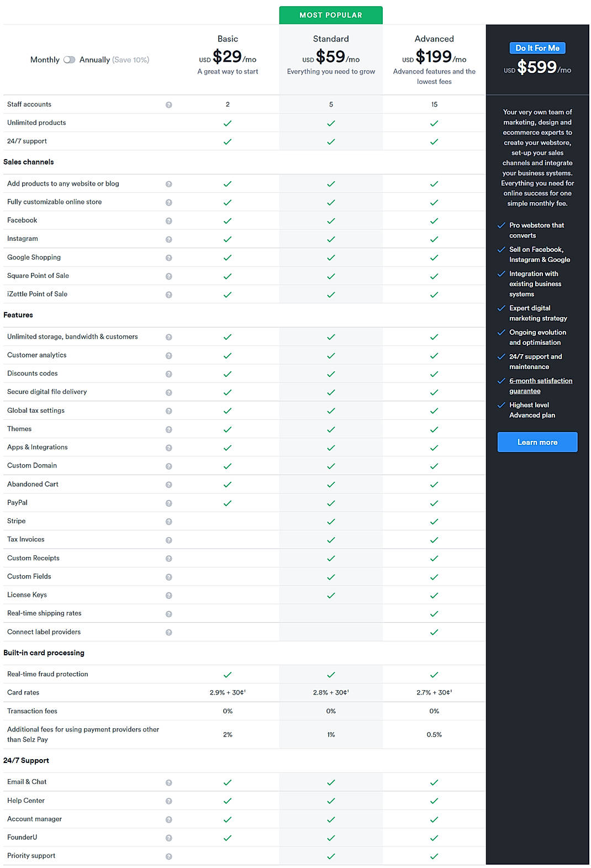Click the Facebook row help icon
Screen dimensions: 591x868
click(169, 221)
